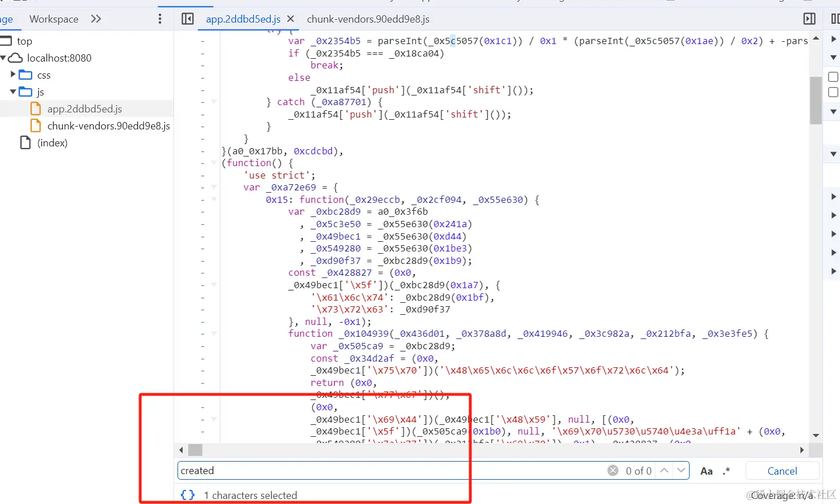Click the file icon beside app.2ddbd5ed.js in tree
This screenshot has width=840, height=504.
tap(36, 108)
